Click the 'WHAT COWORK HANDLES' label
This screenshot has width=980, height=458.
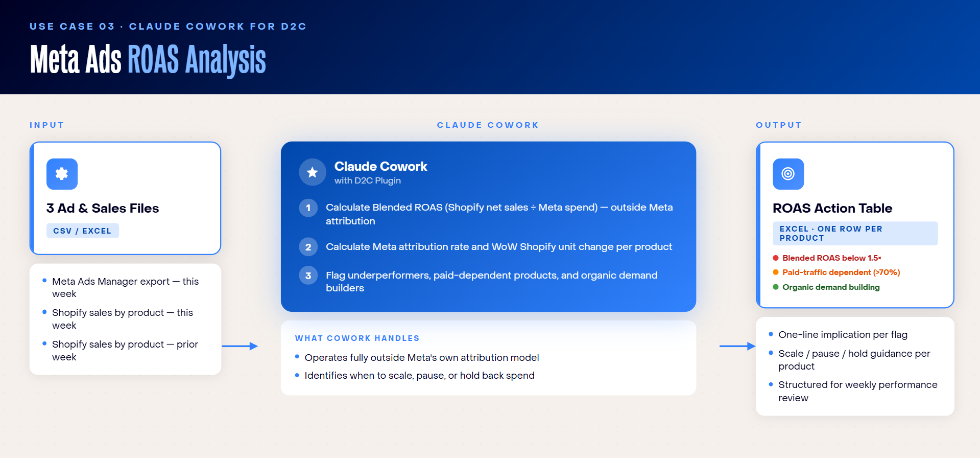[x=357, y=338]
